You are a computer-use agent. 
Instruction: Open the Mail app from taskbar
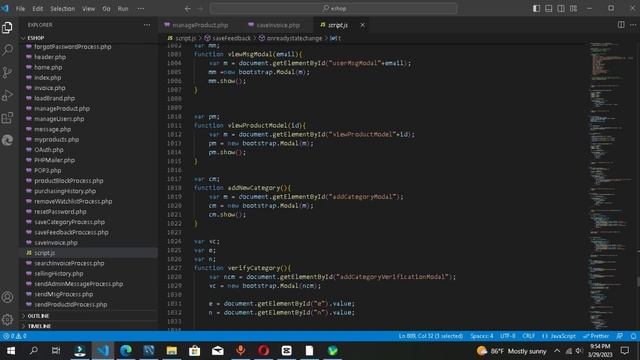218,351
